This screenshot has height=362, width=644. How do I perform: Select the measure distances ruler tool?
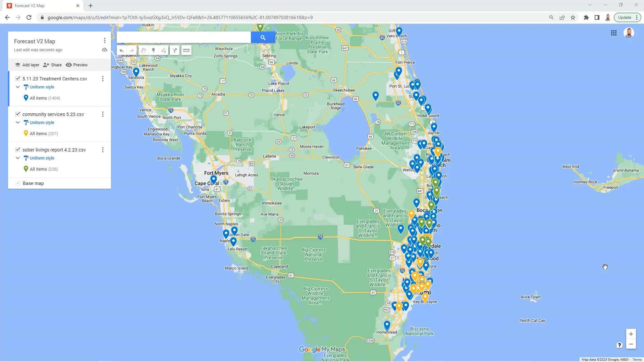pyautogui.click(x=186, y=51)
